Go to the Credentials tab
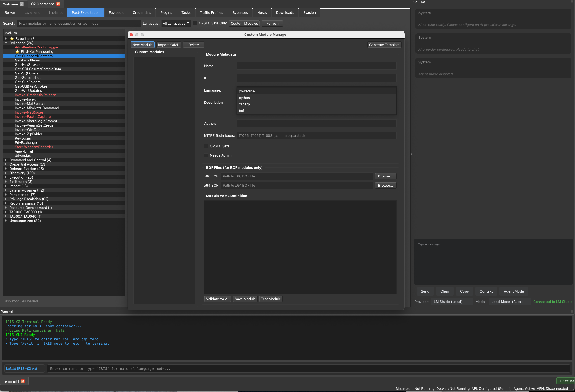 pyautogui.click(x=142, y=12)
